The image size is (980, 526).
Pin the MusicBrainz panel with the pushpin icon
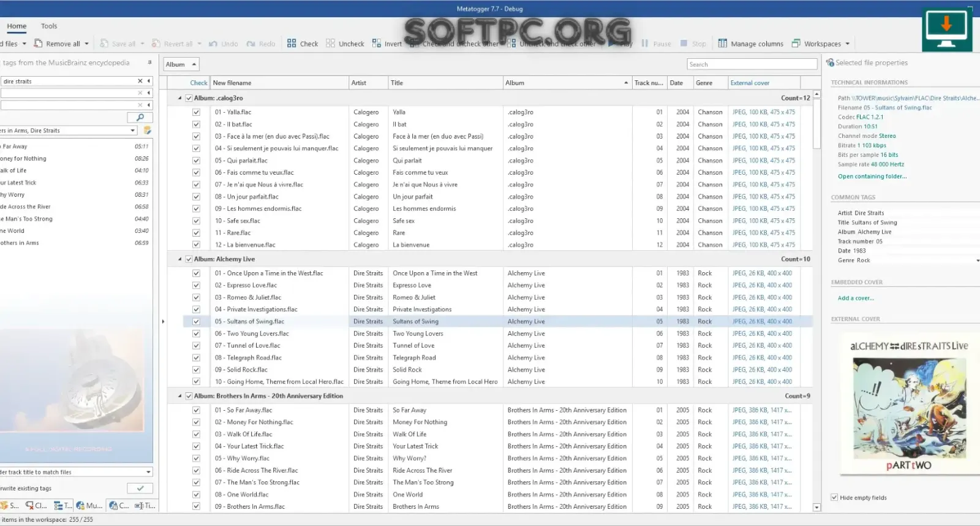tap(149, 63)
